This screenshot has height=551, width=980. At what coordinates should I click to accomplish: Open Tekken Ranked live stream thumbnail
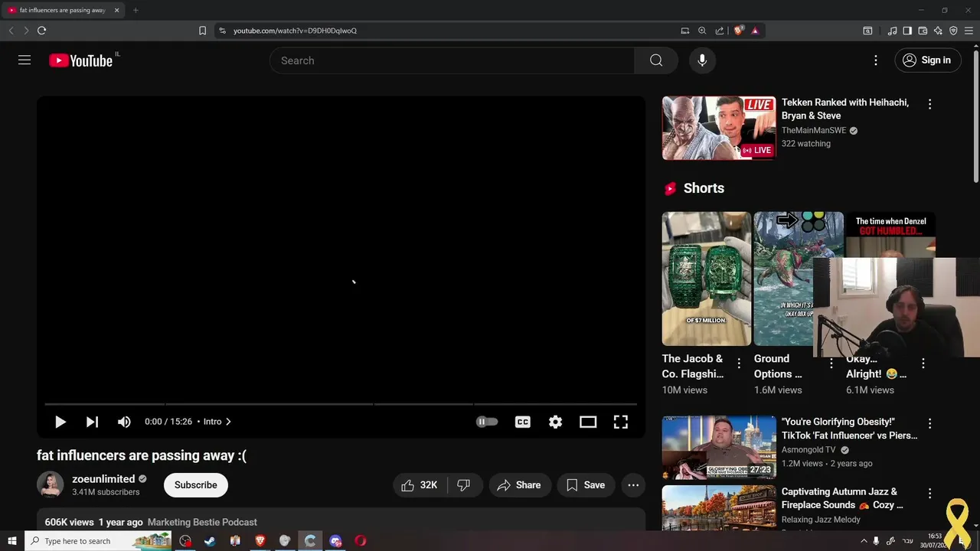pos(719,128)
